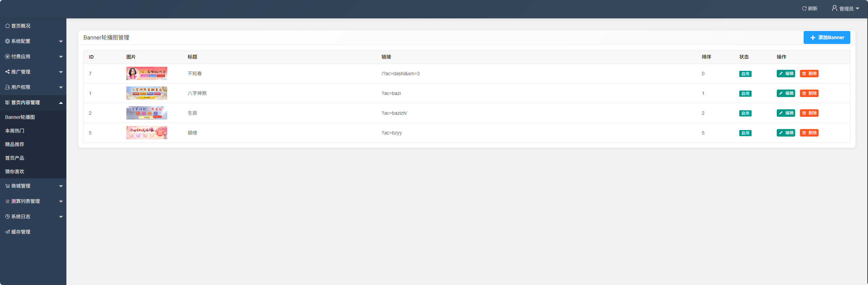Click 删除 button text for banner ID 5
The height and width of the screenshot is (285, 868).
click(x=812, y=133)
